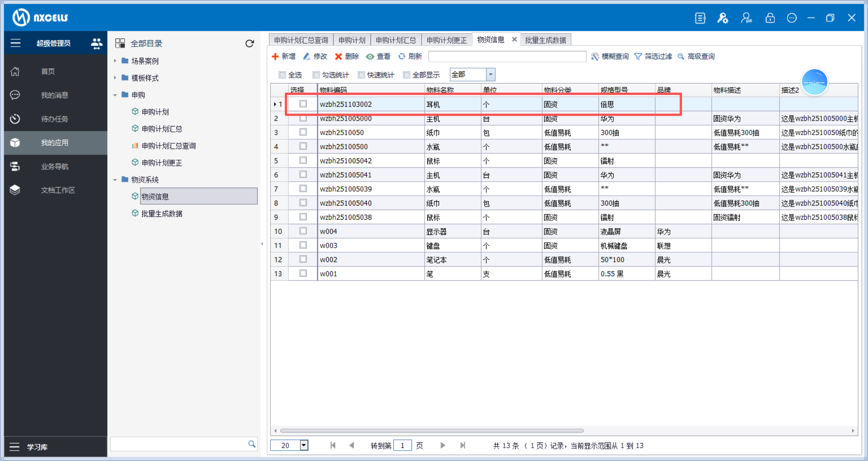This screenshot has width=868, height=461.
Task: Open the 全部 filter dropdown
Action: click(491, 75)
